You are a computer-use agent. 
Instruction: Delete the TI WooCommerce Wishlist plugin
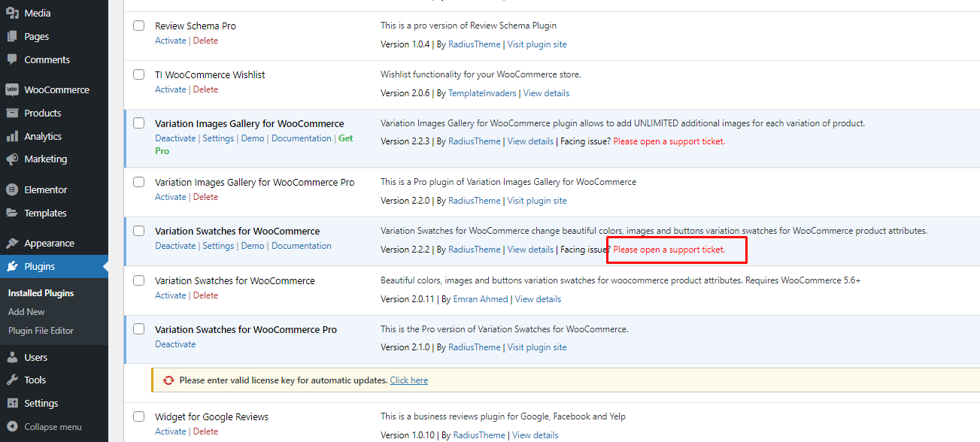(x=205, y=89)
